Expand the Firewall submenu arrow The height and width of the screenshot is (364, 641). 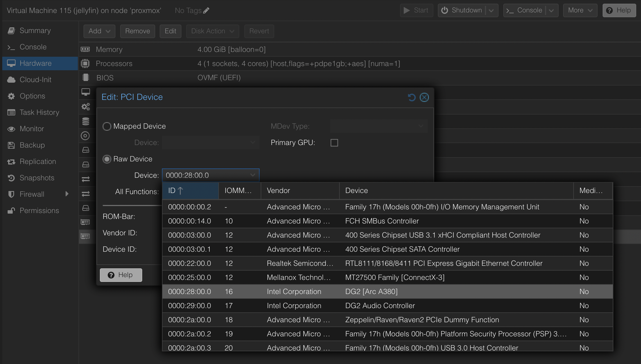pyautogui.click(x=67, y=194)
